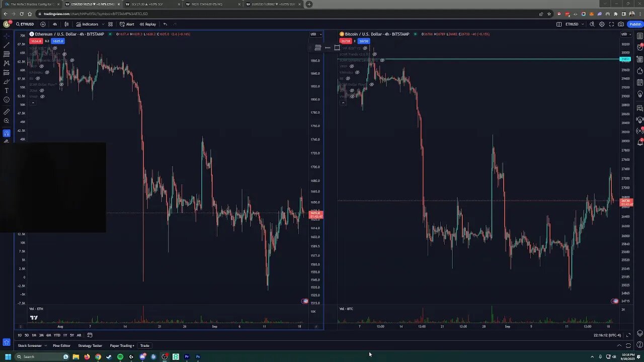Open the go-to-date calendar icon

pyautogui.click(x=90, y=335)
